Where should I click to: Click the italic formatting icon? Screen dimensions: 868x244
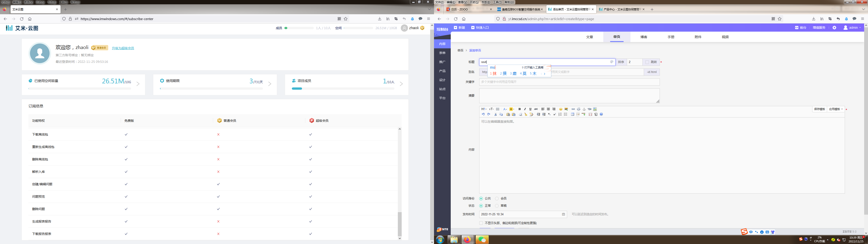pyautogui.click(x=525, y=109)
